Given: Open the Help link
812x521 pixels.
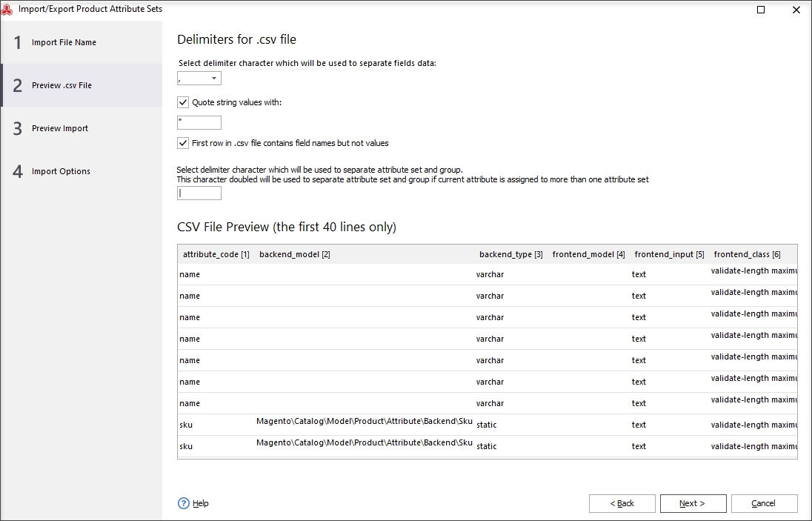Looking at the screenshot, I should click(201, 503).
